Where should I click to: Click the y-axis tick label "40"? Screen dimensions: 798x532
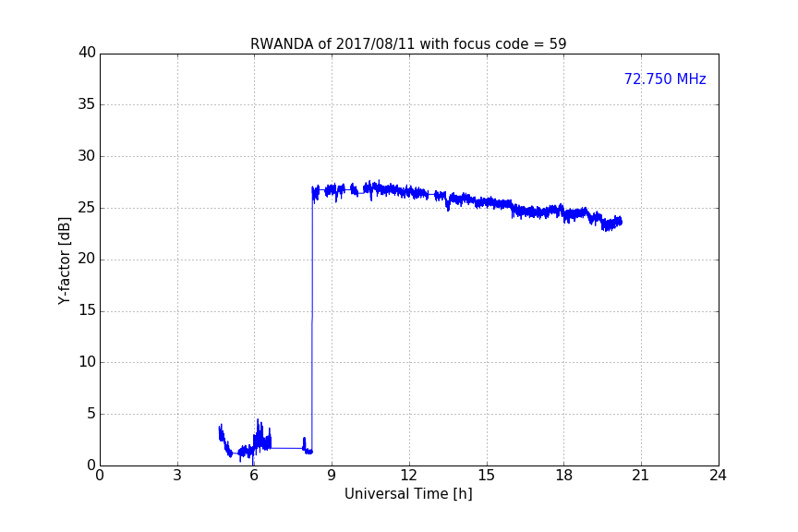pyautogui.click(x=87, y=53)
